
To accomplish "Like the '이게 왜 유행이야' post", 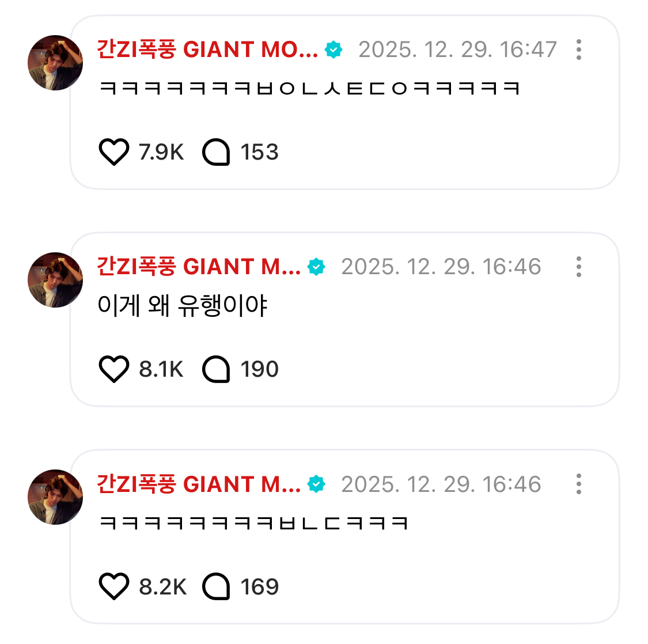I will pos(113,369).
